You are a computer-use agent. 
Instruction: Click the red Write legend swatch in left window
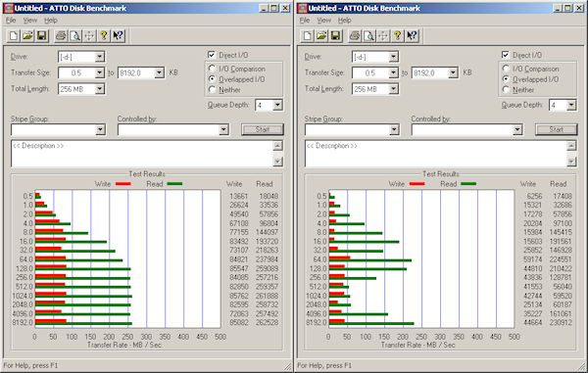[123, 184]
